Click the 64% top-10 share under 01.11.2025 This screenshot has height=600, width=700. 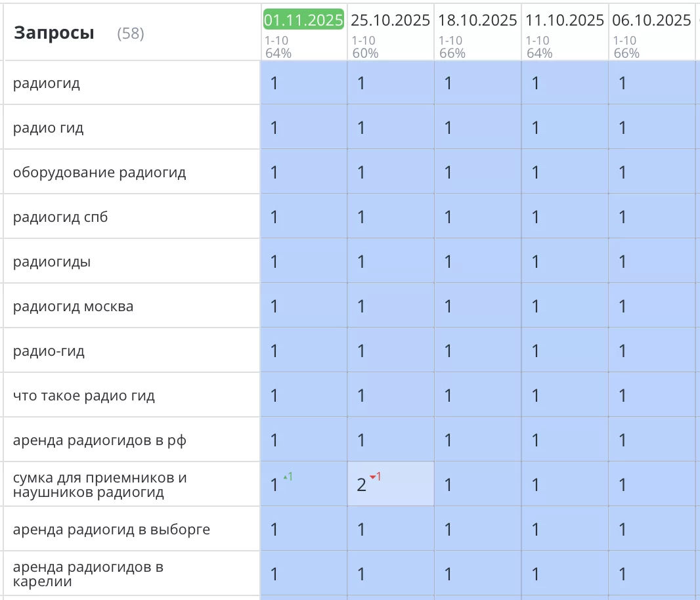click(x=278, y=53)
